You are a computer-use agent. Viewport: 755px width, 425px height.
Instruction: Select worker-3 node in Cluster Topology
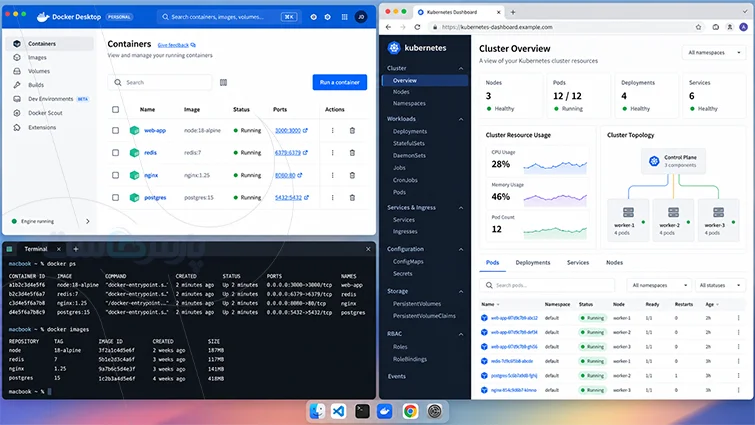point(718,219)
